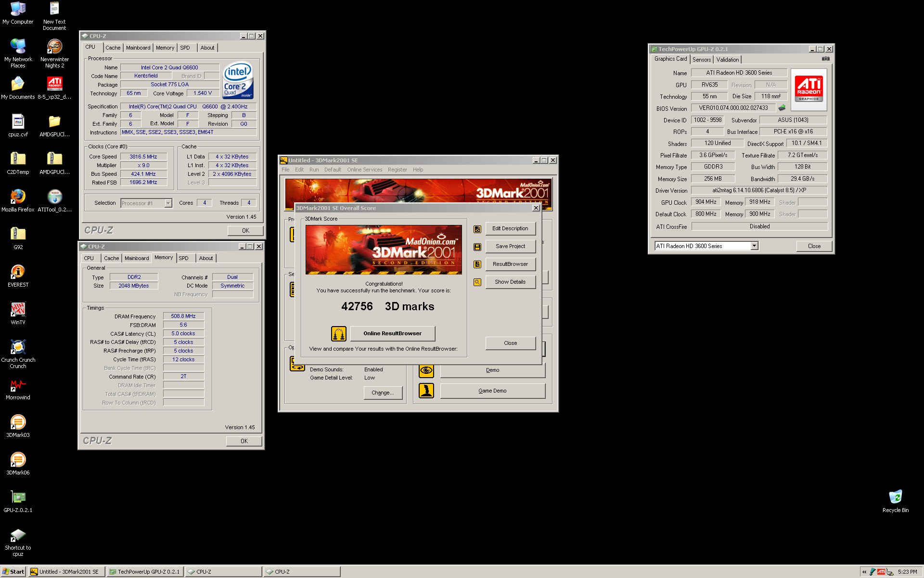Open ATITool_0.2 installer icon

tap(54, 200)
